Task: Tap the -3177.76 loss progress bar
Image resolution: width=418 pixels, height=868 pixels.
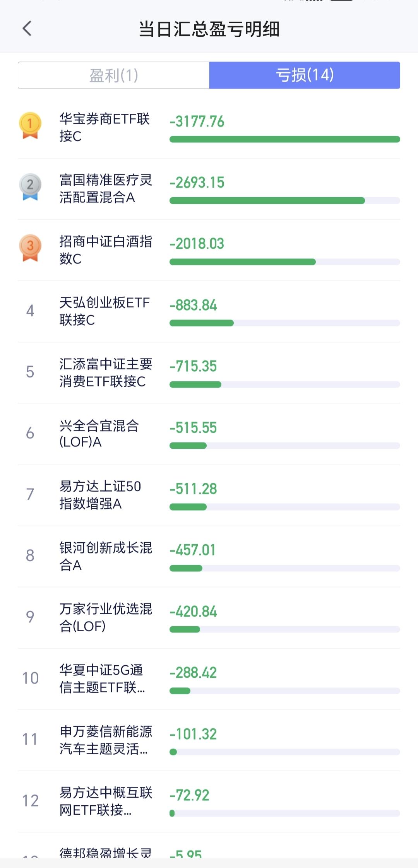Action: (284, 139)
